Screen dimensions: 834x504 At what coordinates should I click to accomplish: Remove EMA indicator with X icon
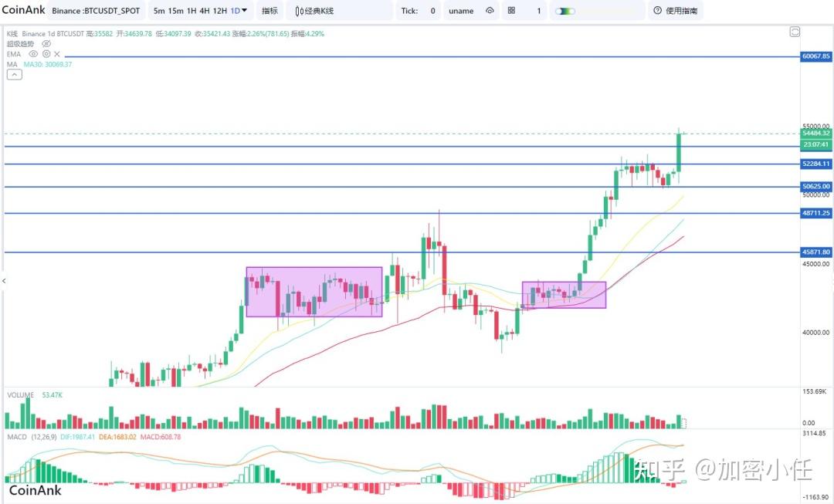57,54
